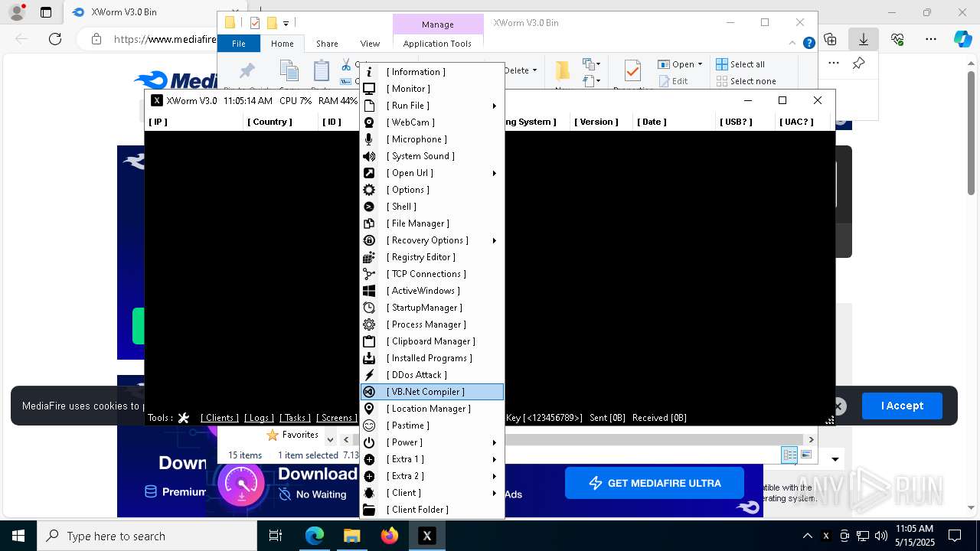Click I Accept on the MediaFire cookie banner
The height and width of the screenshot is (551, 980).
tap(902, 406)
